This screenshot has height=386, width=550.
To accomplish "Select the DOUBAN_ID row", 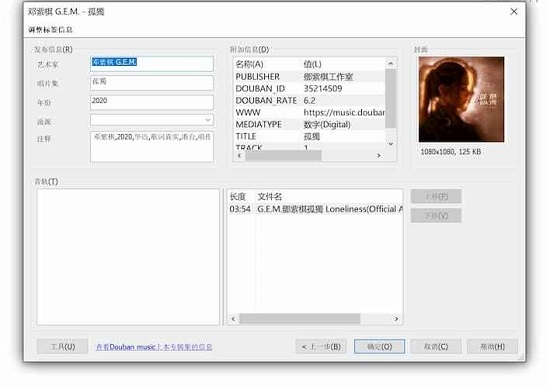I will point(309,89).
